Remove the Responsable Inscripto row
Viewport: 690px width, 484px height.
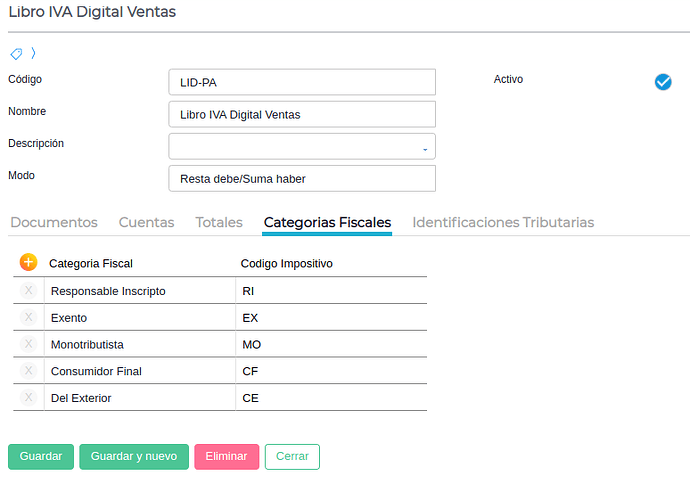(28, 290)
